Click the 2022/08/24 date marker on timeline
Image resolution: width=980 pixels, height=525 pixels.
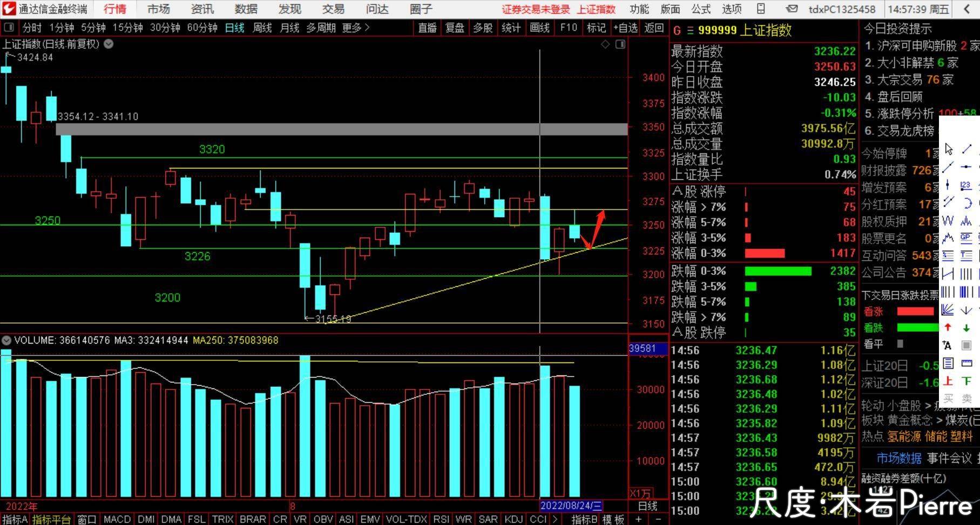point(571,506)
